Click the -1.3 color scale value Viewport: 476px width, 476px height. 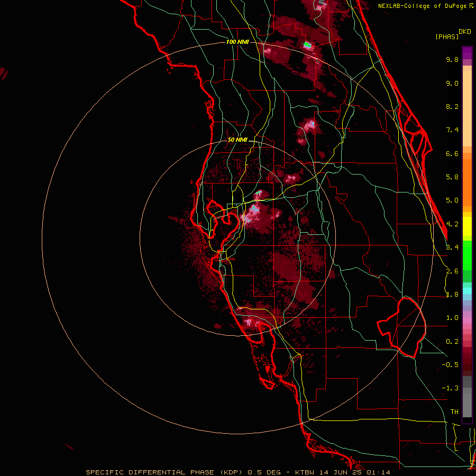tap(450, 388)
